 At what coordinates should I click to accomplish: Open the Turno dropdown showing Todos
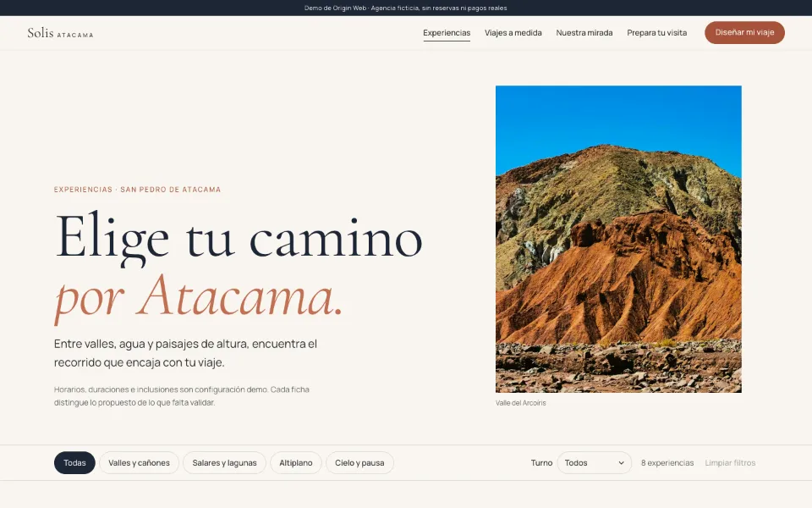point(594,463)
